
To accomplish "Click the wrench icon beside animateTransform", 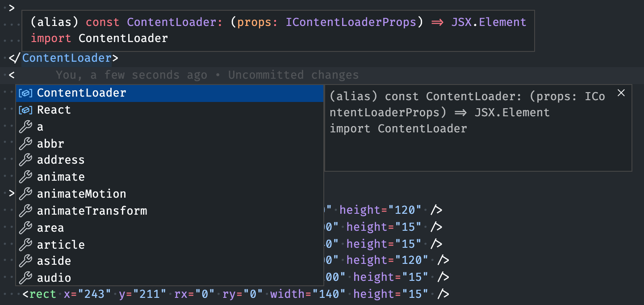I will (25, 211).
